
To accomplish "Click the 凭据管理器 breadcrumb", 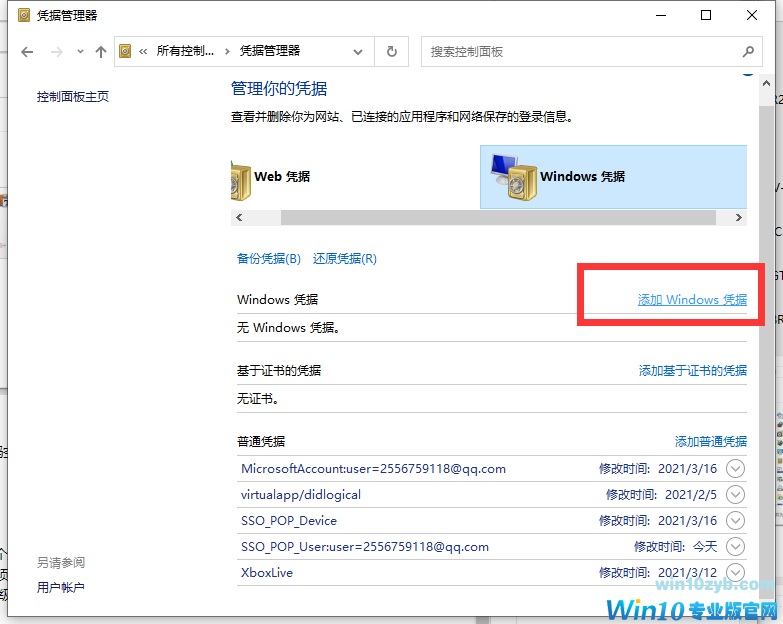I will 270,51.
